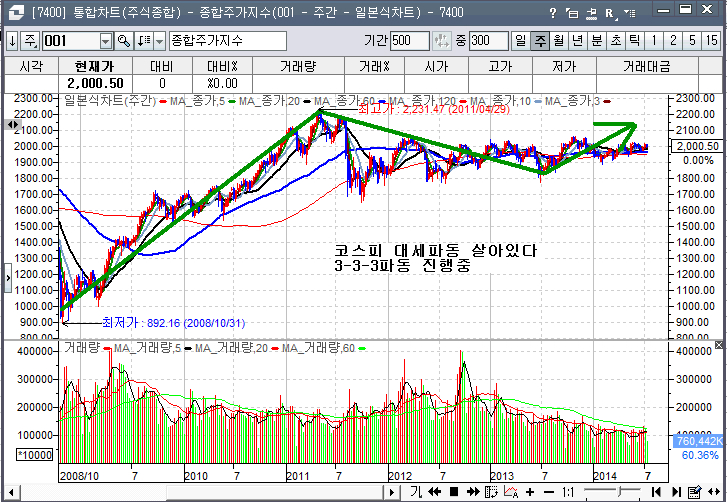Viewport: 727px width, 502px height.
Task: Select the 분 minute period button
Action: pos(597,41)
